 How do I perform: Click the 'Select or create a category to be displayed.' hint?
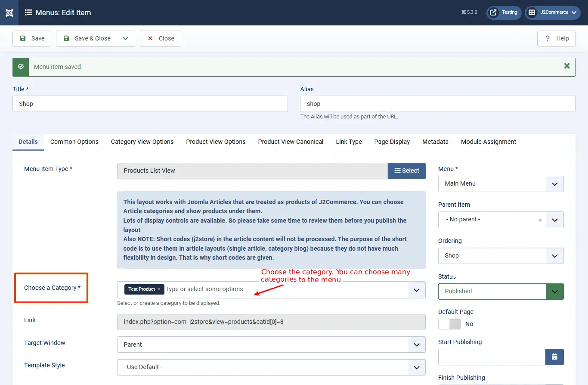click(169, 303)
